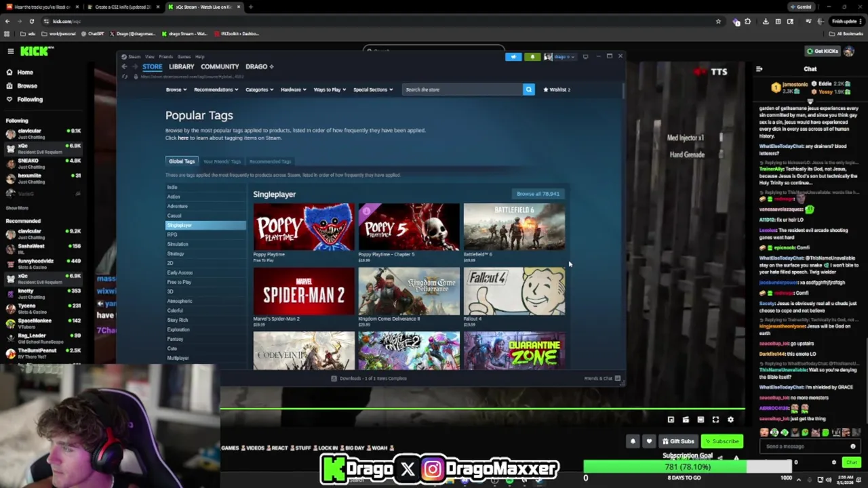Open Steam COMMUNITY tab
The image size is (868, 488).
(220, 66)
